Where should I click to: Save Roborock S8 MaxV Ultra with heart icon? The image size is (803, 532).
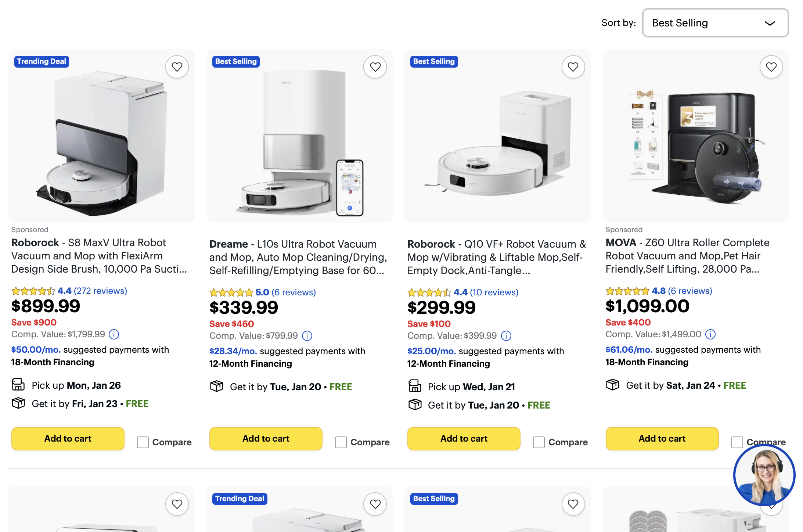177,67
